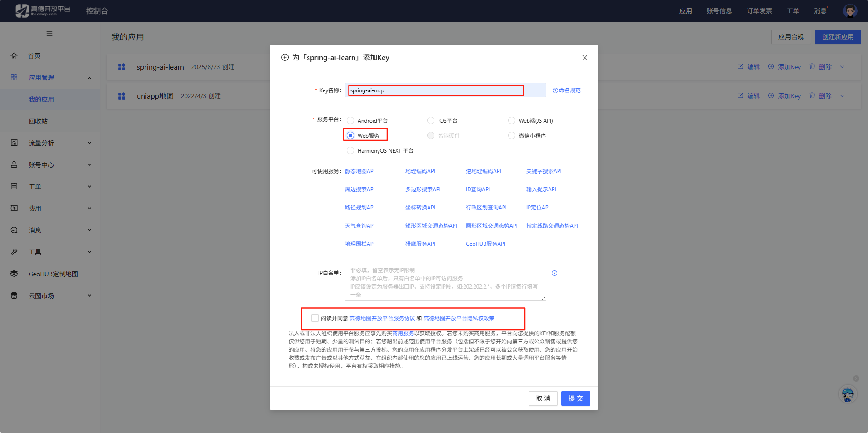Click the 应用管理 grid icon
This screenshot has width=868, height=433.
[x=14, y=77]
